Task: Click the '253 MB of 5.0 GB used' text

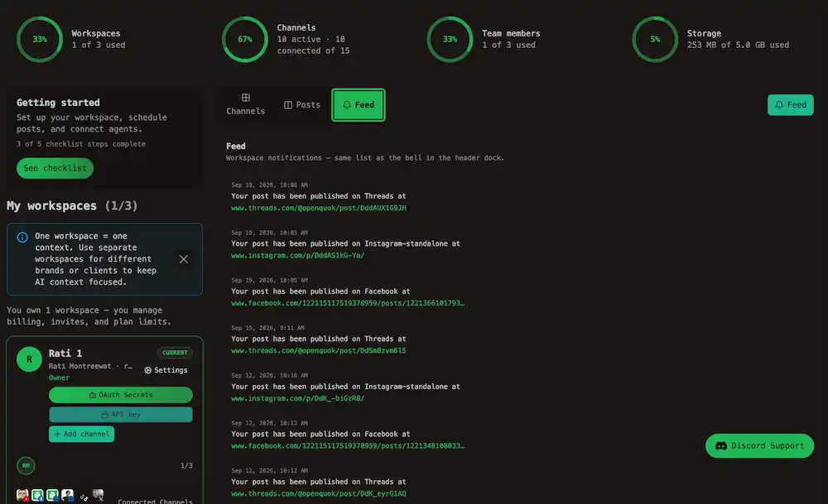Action: point(738,46)
